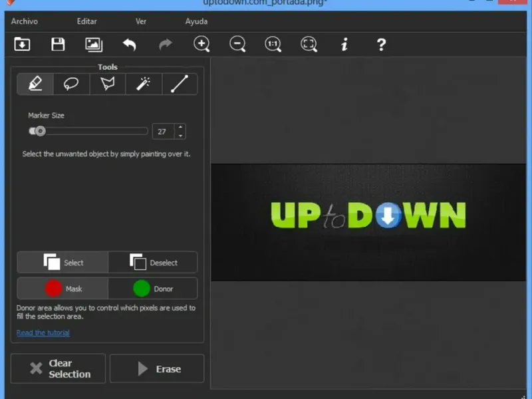The height and width of the screenshot is (399, 532).
Task: Choose the red Mask option
Action: [63, 289]
